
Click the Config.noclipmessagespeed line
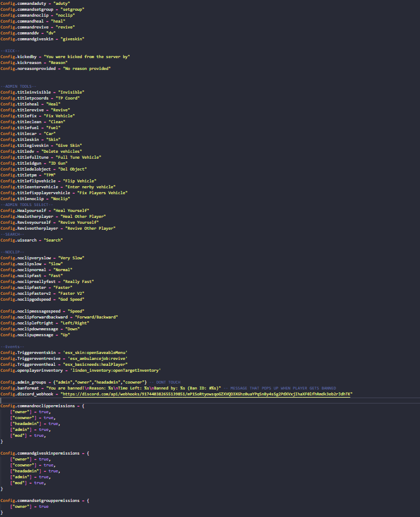(42, 312)
